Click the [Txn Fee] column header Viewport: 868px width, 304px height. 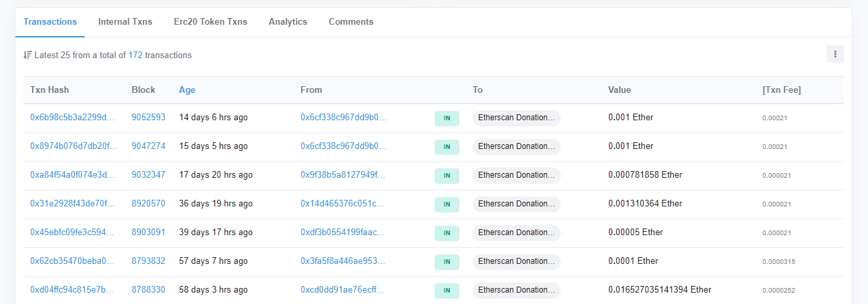[x=781, y=90]
